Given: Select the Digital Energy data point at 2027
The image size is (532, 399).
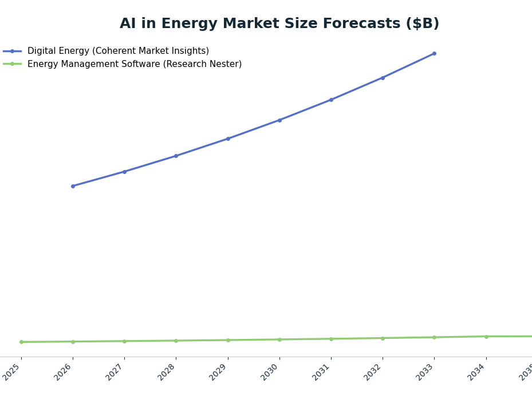Looking at the screenshot, I should 124,172.
